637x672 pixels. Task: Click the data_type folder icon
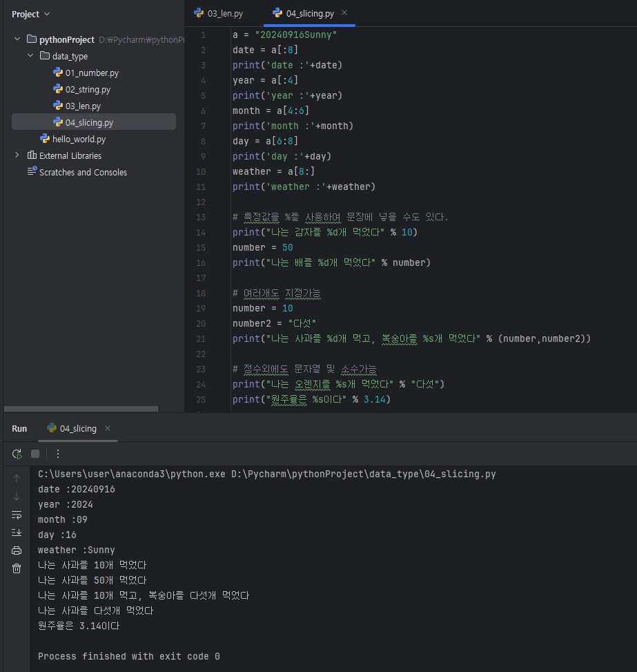coord(45,56)
